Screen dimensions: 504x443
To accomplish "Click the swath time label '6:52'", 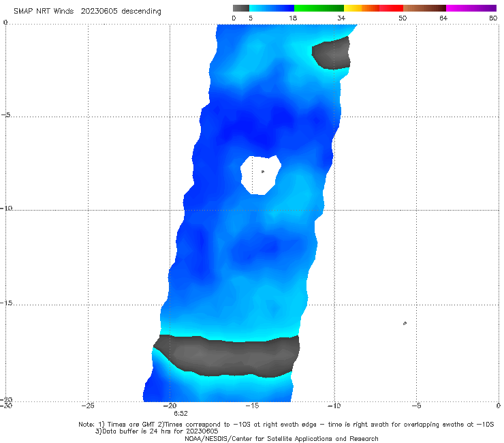I will (180, 414).
